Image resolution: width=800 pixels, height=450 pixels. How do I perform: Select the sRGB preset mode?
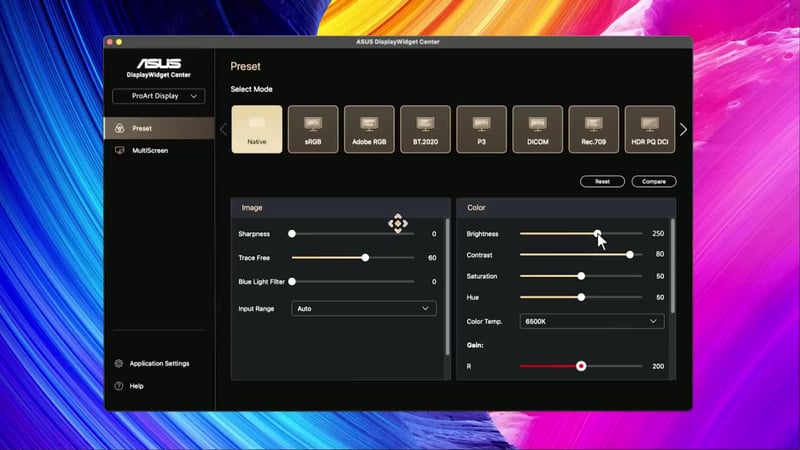click(x=313, y=129)
